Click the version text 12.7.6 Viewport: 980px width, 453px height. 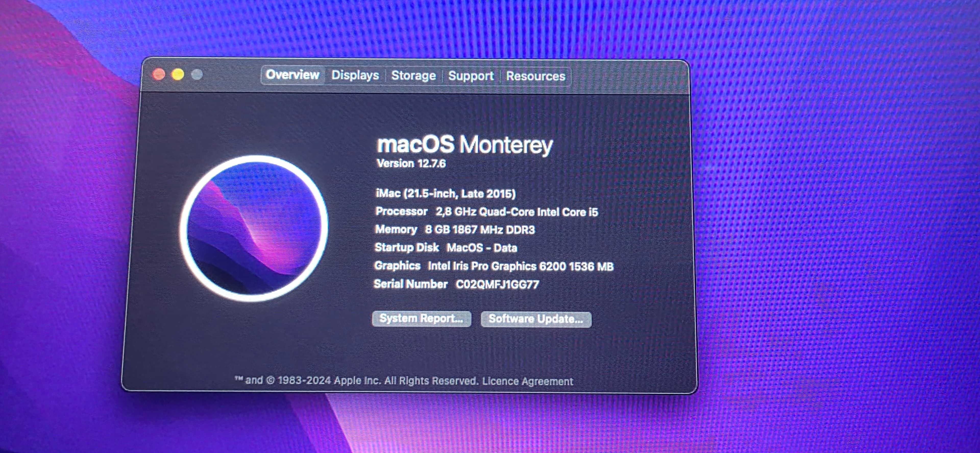[x=432, y=164]
